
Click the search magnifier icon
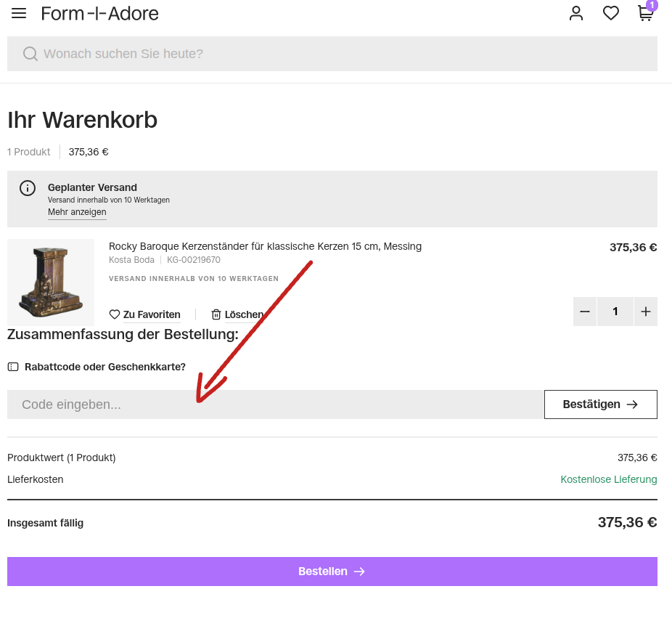pyautogui.click(x=30, y=54)
